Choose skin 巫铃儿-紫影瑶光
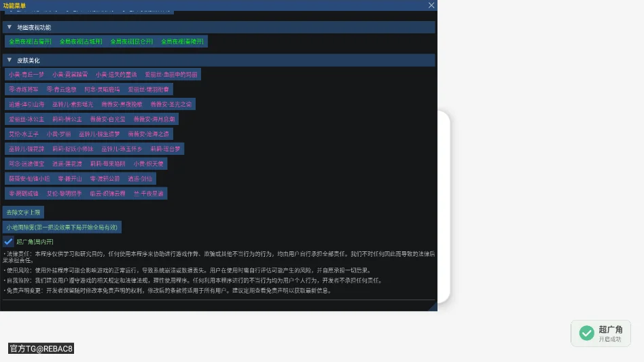The width and height of the screenshot is (644, 362). pyautogui.click(x=73, y=104)
